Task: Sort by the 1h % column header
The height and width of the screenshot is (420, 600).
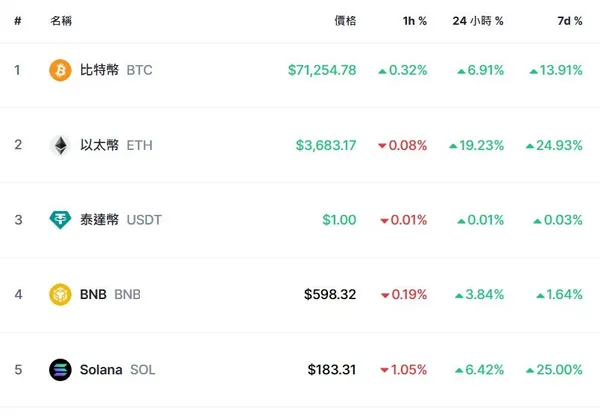Action: [x=413, y=20]
